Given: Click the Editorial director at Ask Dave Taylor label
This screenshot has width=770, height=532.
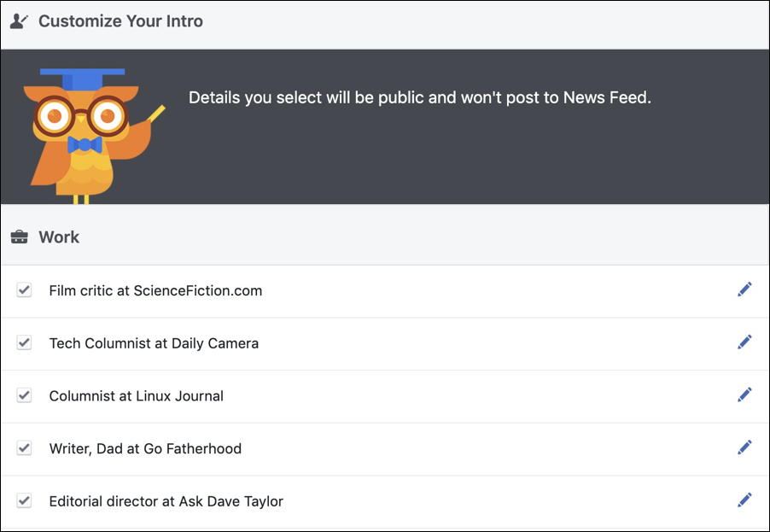Looking at the screenshot, I should tap(166, 501).
